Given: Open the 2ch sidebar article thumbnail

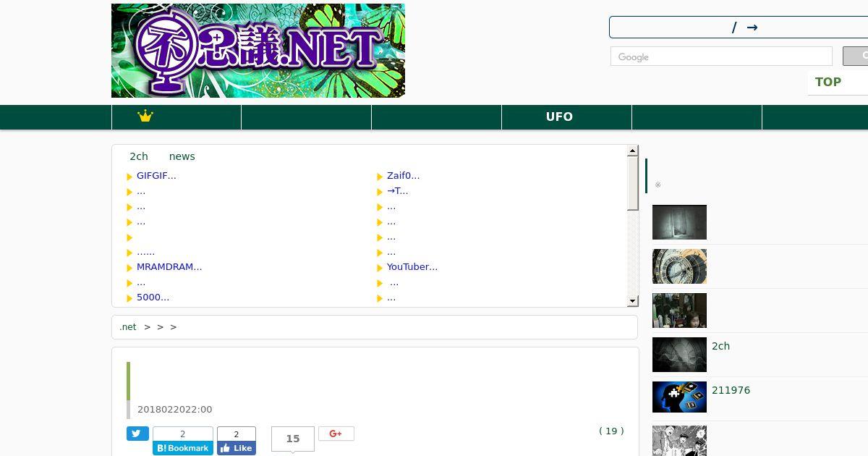Looking at the screenshot, I should [x=679, y=355].
